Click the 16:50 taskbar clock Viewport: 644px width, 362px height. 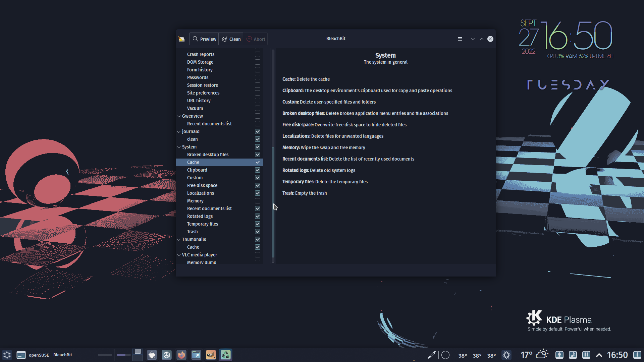coord(617,355)
